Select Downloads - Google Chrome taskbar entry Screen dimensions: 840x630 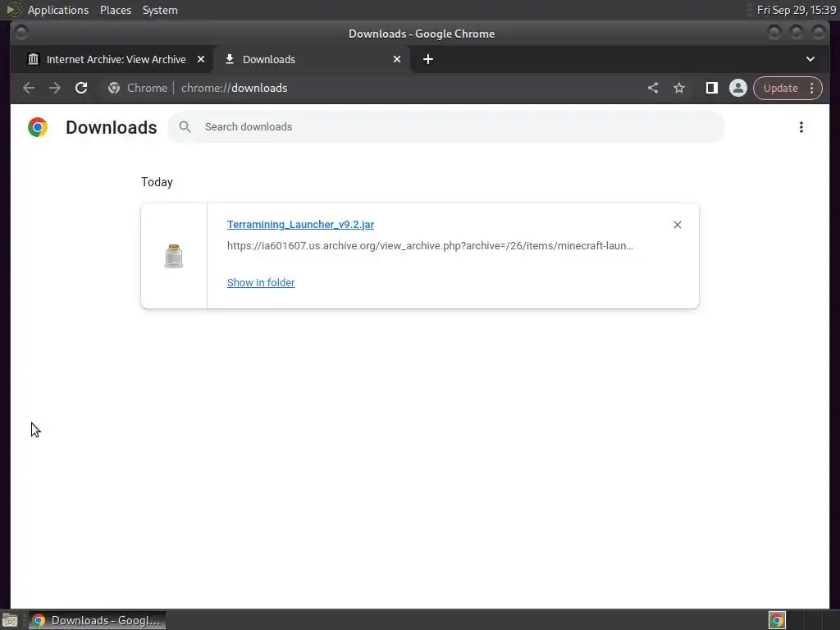click(97, 620)
